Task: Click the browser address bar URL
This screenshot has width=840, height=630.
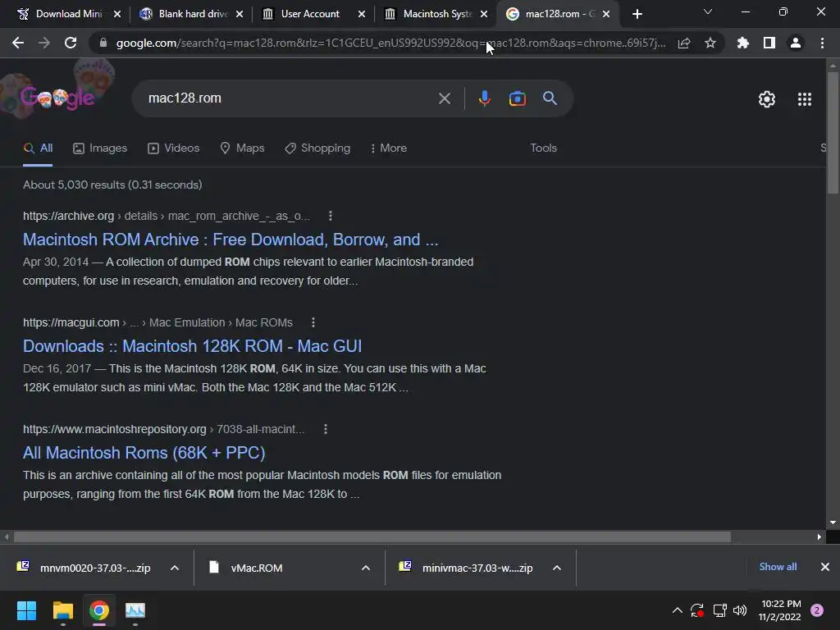Action: point(391,43)
